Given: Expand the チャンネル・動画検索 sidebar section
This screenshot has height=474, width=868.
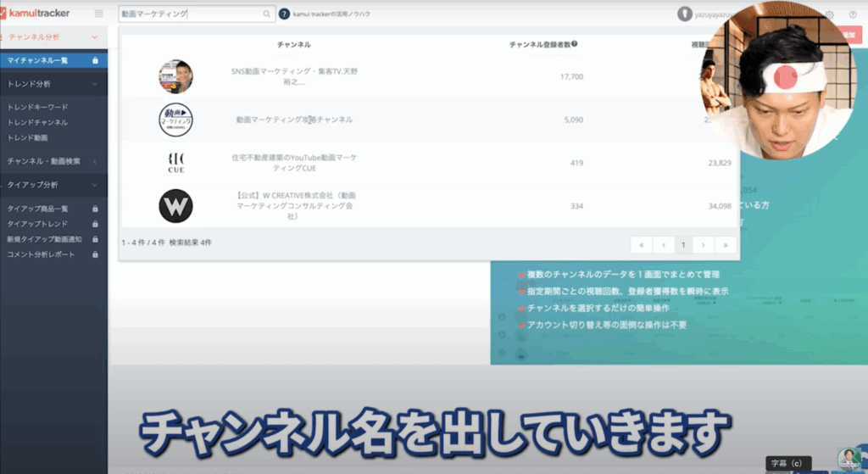Looking at the screenshot, I should [95, 161].
